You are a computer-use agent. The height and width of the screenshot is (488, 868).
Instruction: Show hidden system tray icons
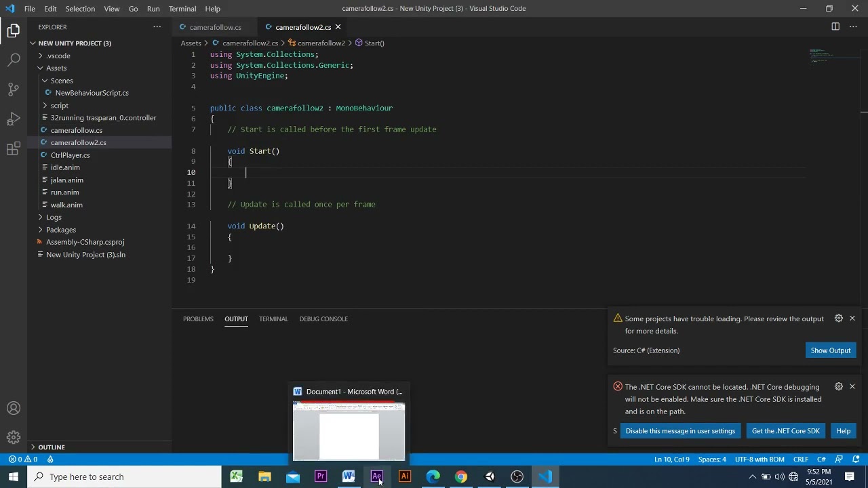752,476
